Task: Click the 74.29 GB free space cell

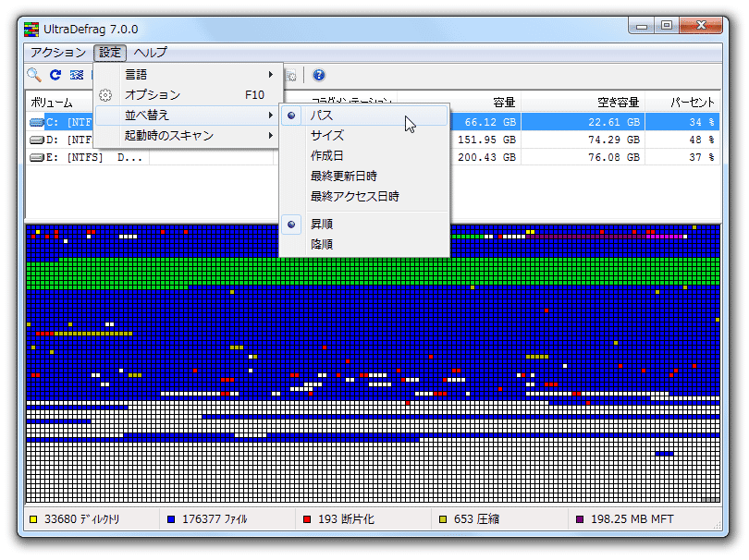Action: tap(614, 140)
